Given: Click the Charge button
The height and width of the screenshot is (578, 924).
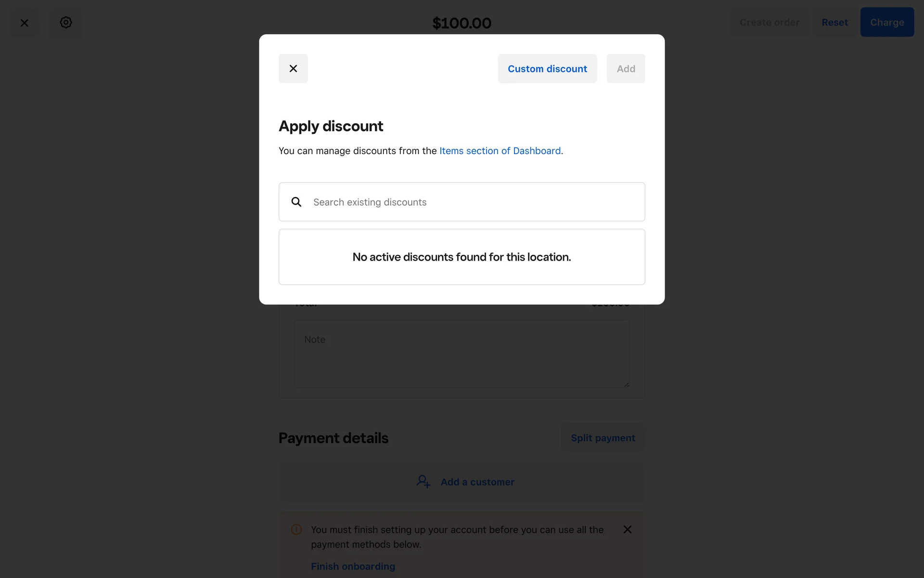Looking at the screenshot, I should click(x=886, y=22).
